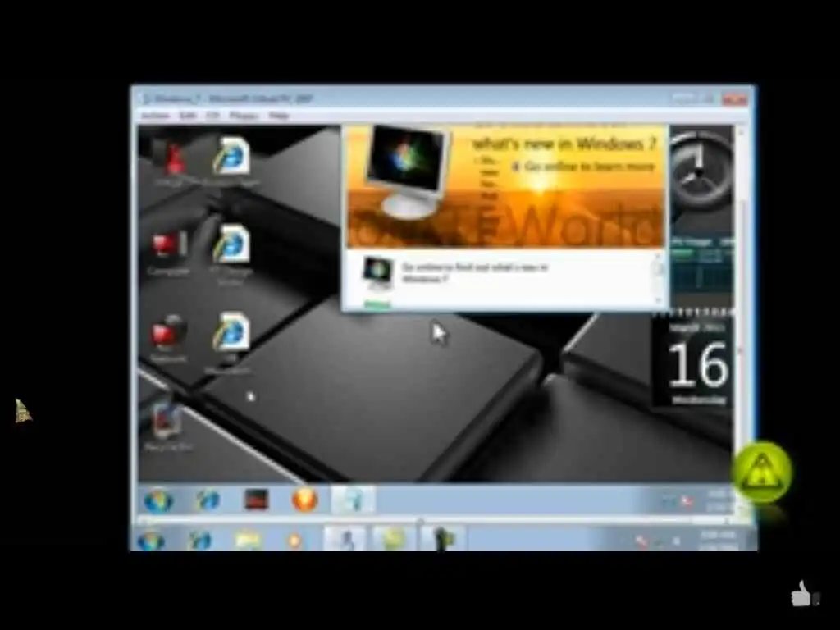Click the large monitor image in welcome panel

pyautogui.click(x=409, y=171)
